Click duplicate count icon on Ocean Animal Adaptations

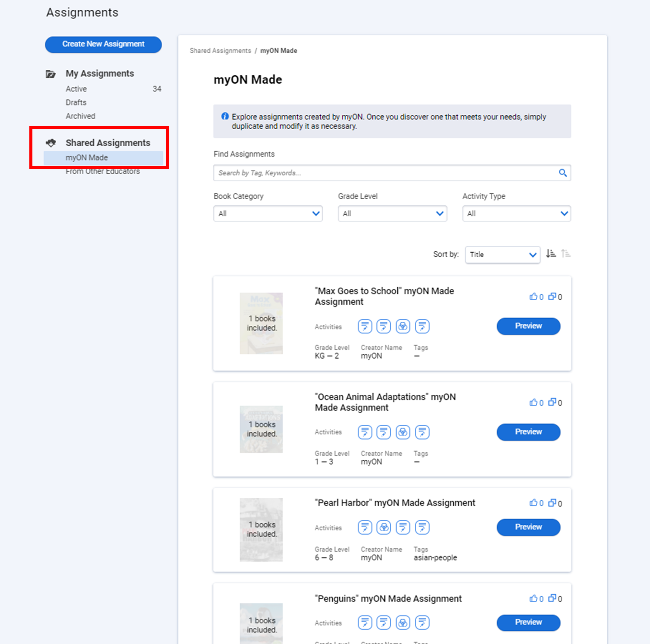[x=552, y=402]
